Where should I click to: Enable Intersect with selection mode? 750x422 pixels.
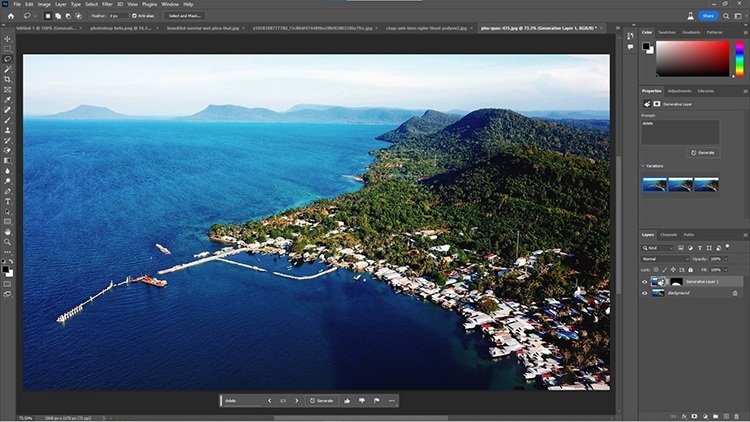tap(79, 16)
